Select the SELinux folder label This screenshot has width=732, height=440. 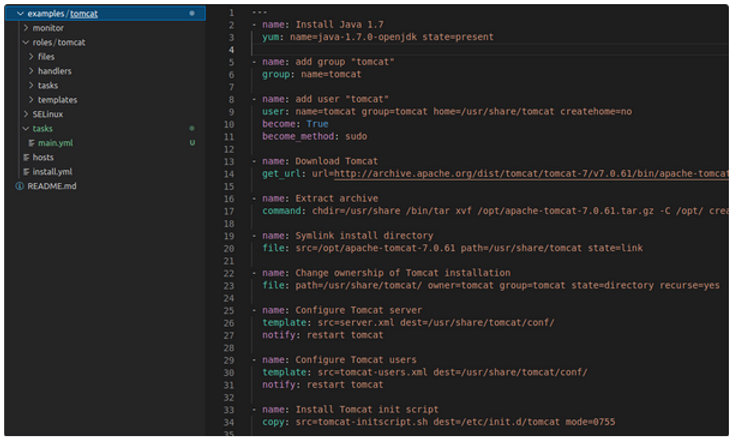click(48, 114)
